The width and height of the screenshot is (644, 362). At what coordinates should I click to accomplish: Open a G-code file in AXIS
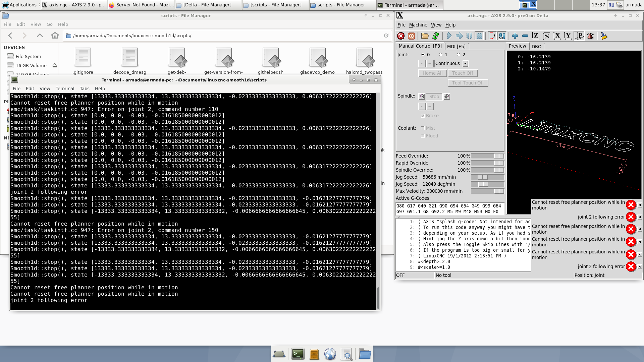[425, 36]
